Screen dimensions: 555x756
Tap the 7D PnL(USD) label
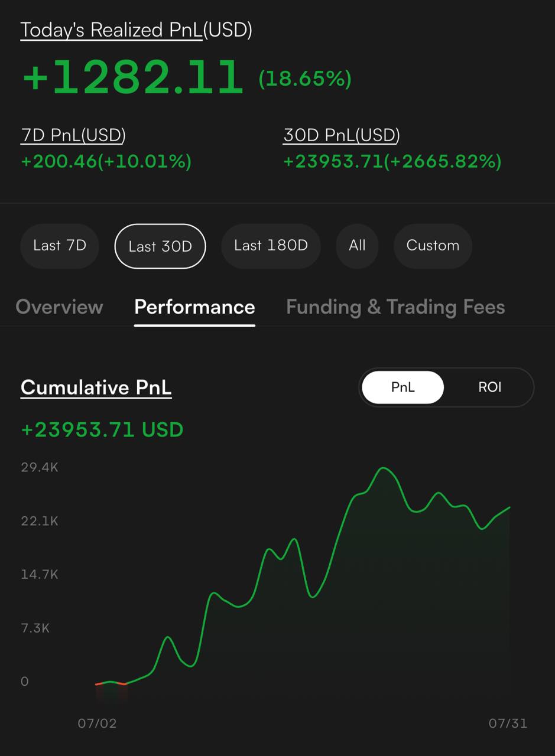[x=73, y=135]
